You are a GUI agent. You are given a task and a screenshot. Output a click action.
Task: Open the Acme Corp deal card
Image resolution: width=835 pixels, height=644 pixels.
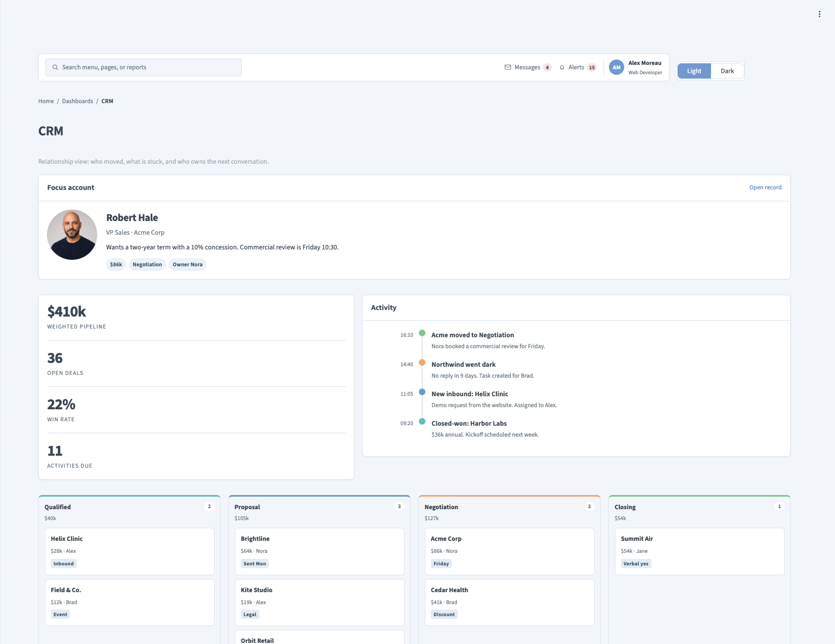tap(510, 551)
